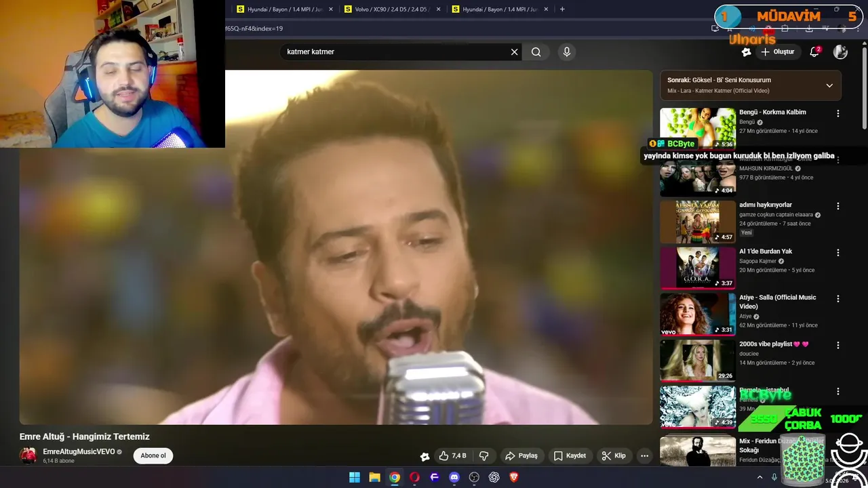Open Bengü - Korkma Kalbim thumbnail
Image resolution: width=868 pixels, height=488 pixels.
coord(698,128)
